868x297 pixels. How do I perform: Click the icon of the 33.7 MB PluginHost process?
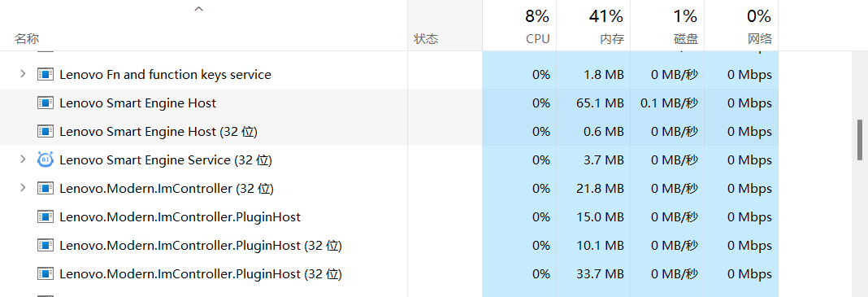pyautogui.click(x=45, y=273)
